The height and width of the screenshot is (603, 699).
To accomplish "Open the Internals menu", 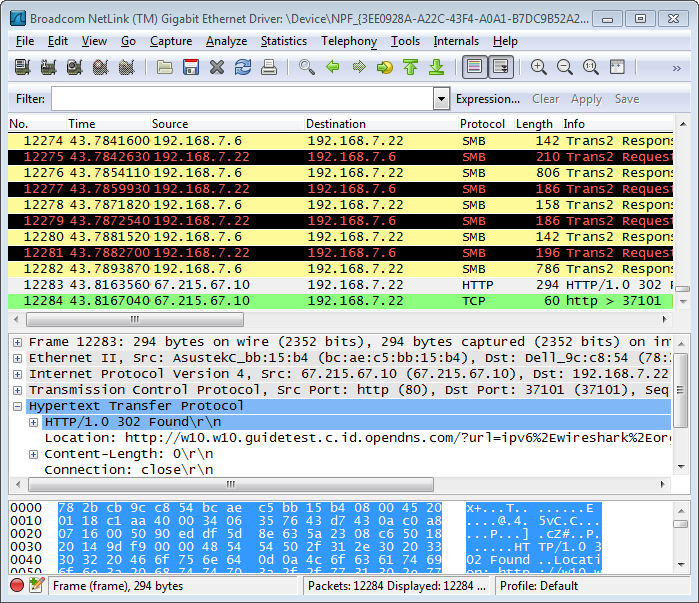I will point(456,41).
